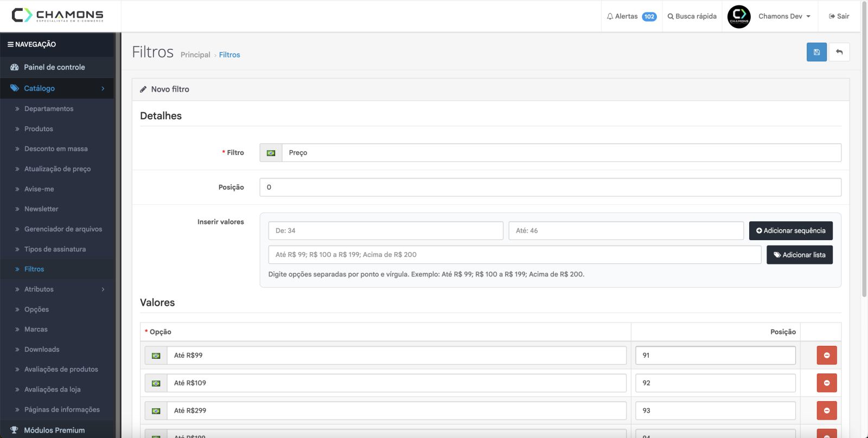Expand the Atributos submenu arrow
The height and width of the screenshot is (438, 868).
(x=103, y=289)
